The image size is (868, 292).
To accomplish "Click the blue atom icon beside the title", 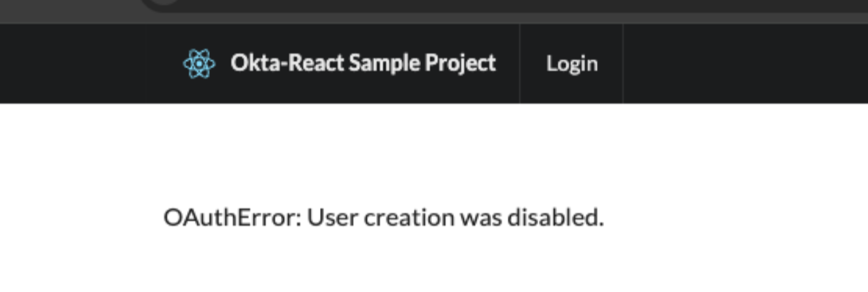I will click(199, 64).
